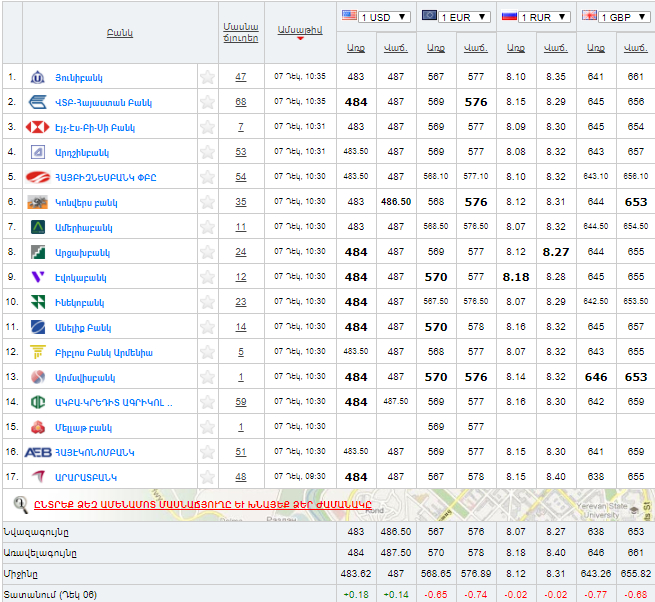Screen dimensions: 655x602
Task: Sort by RUR Վաճ. column header
Action: click(x=556, y=48)
